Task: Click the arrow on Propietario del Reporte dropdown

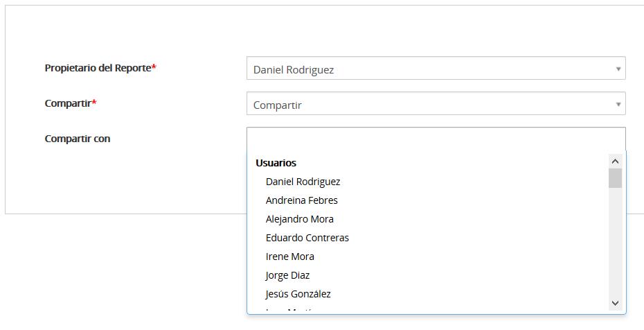Action: coord(618,69)
